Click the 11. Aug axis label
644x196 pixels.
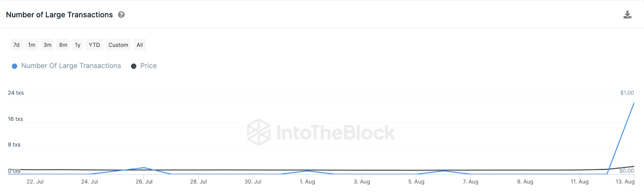coord(579,182)
